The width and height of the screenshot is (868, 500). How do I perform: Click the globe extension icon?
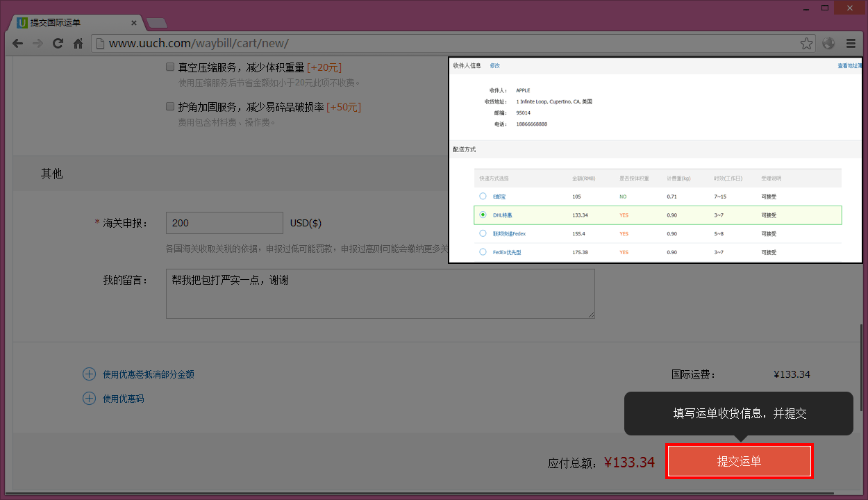pos(828,43)
